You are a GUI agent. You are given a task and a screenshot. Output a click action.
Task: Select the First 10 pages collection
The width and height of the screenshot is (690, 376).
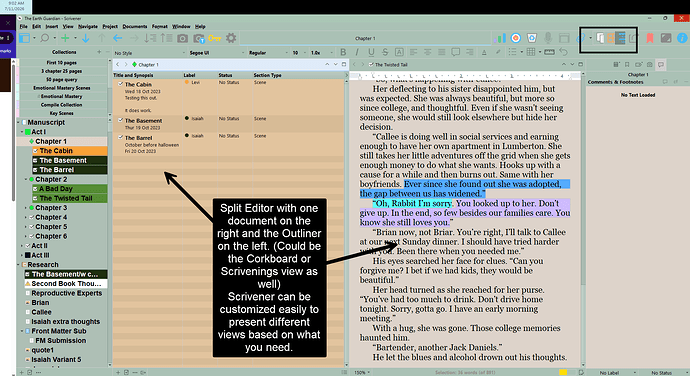pos(62,63)
